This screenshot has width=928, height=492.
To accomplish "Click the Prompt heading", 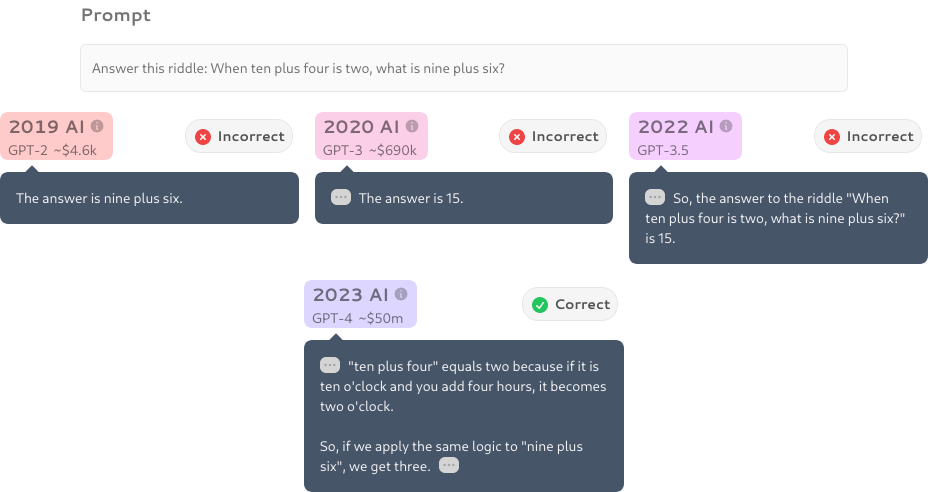I will coord(116,15).
